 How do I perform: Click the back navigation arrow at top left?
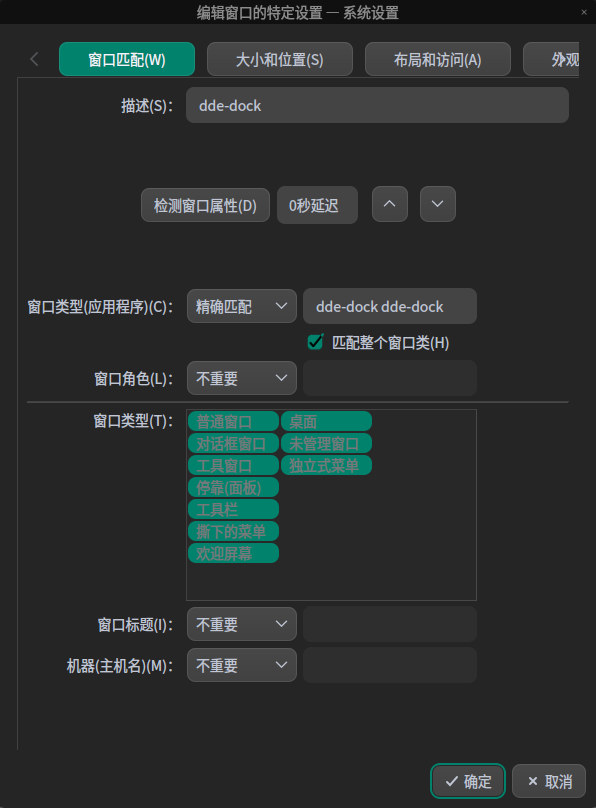click(34, 58)
